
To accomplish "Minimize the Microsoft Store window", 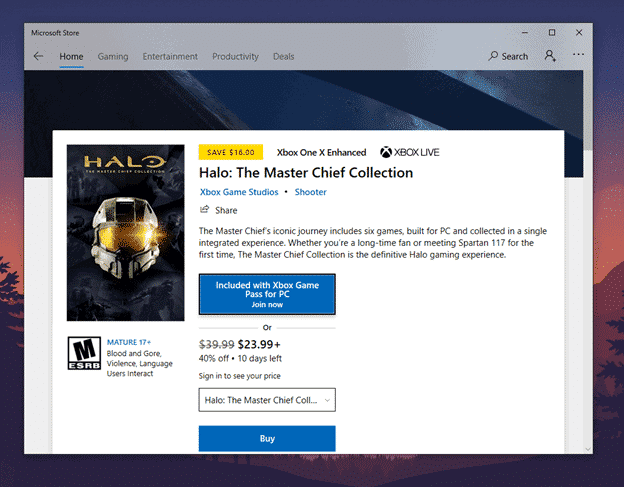I will pyautogui.click(x=525, y=33).
